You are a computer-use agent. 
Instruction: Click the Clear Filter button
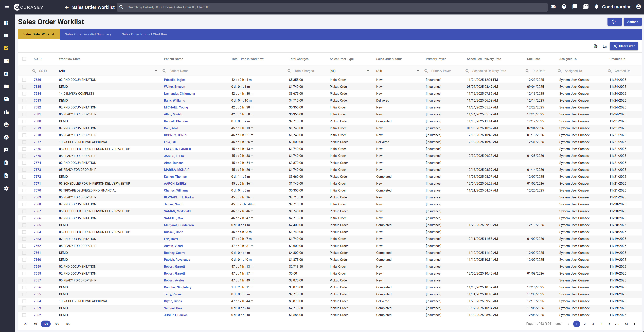pyautogui.click(x=623, y=46)
